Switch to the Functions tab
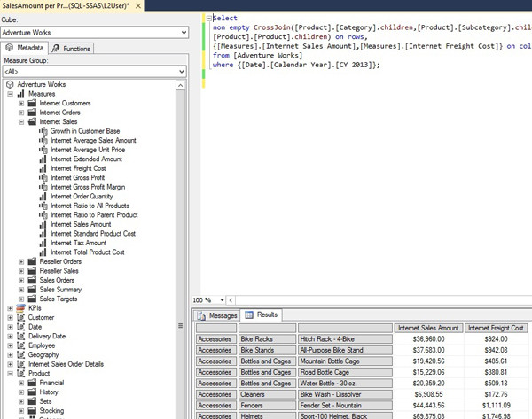 (x=72, y=48)
